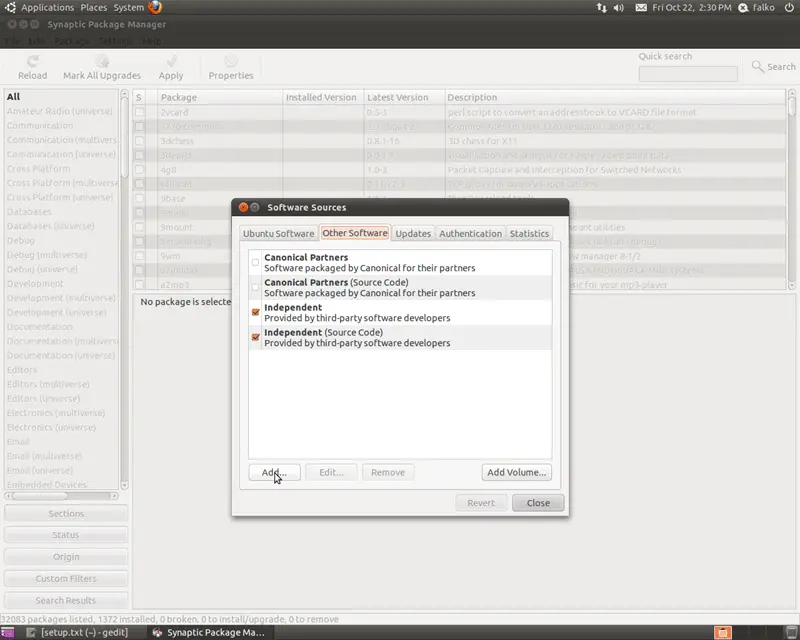Click the volume speaker icon
The width and height of the screenshot is (800, 640).
(x=618, y=8)
